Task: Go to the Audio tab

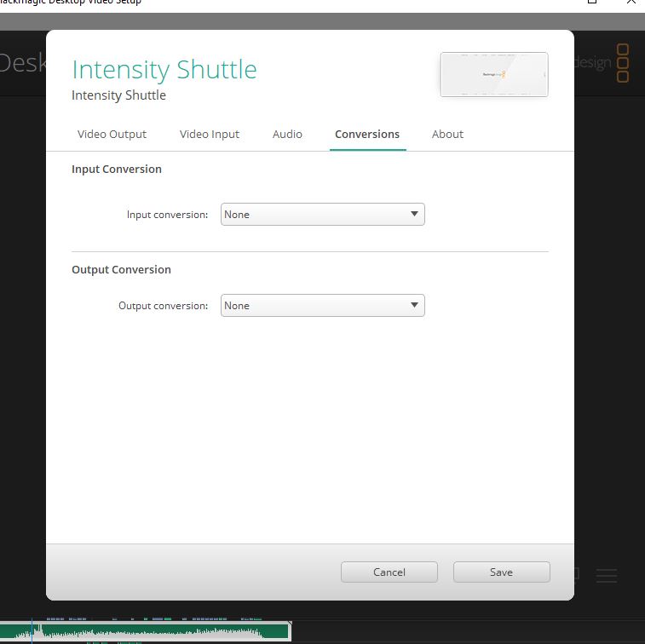Action: coord(287,134)
